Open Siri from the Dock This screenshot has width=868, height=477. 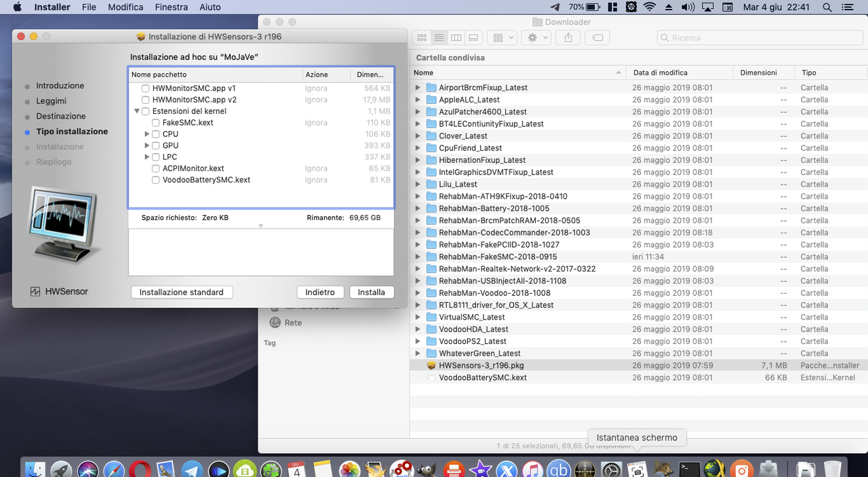88,470
